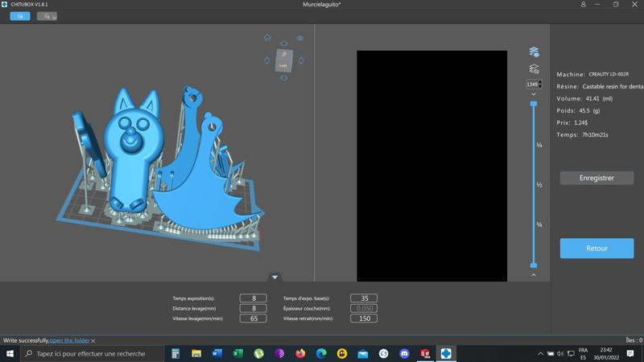Screen dimensions: 644x362
Task: Toggle the single layer preview icon
Action: [534, 68]
